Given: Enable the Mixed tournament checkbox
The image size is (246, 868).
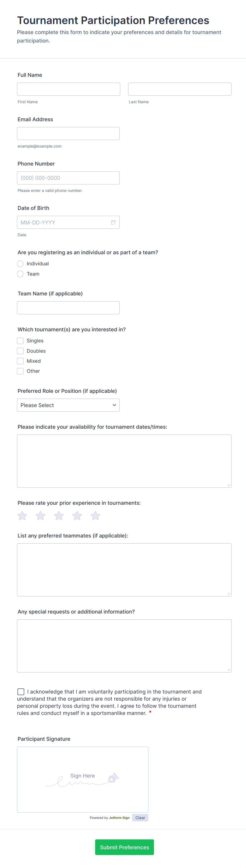Looking at the screenshot, I should [x=20, y=361].
